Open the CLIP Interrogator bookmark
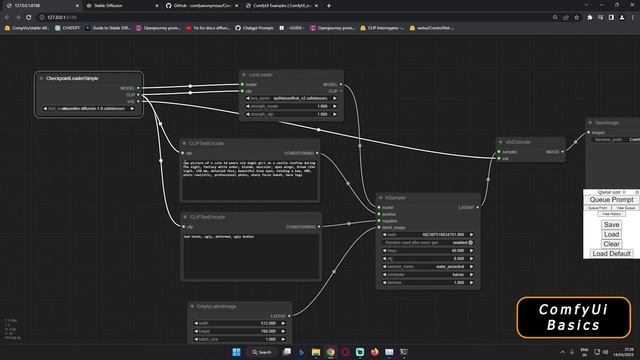Viewport: 640px width, 360px height. [x=382, y=28]
